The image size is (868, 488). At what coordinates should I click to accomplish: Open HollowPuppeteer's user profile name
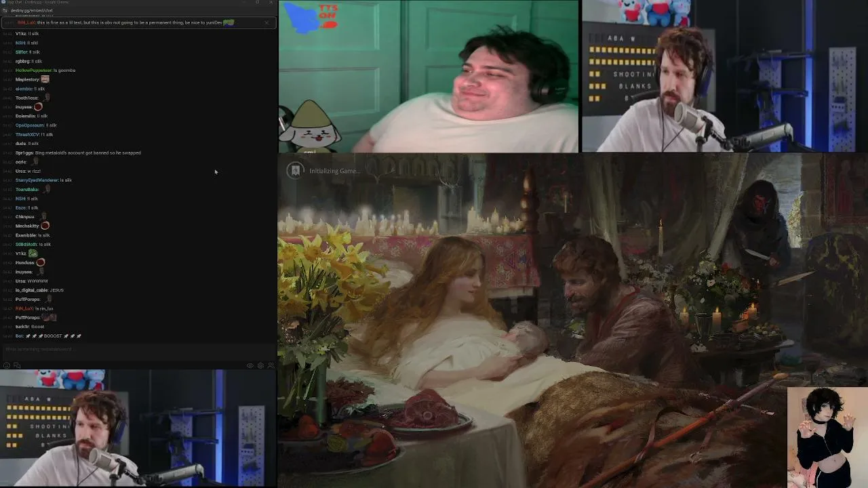[x=33, y=70]
